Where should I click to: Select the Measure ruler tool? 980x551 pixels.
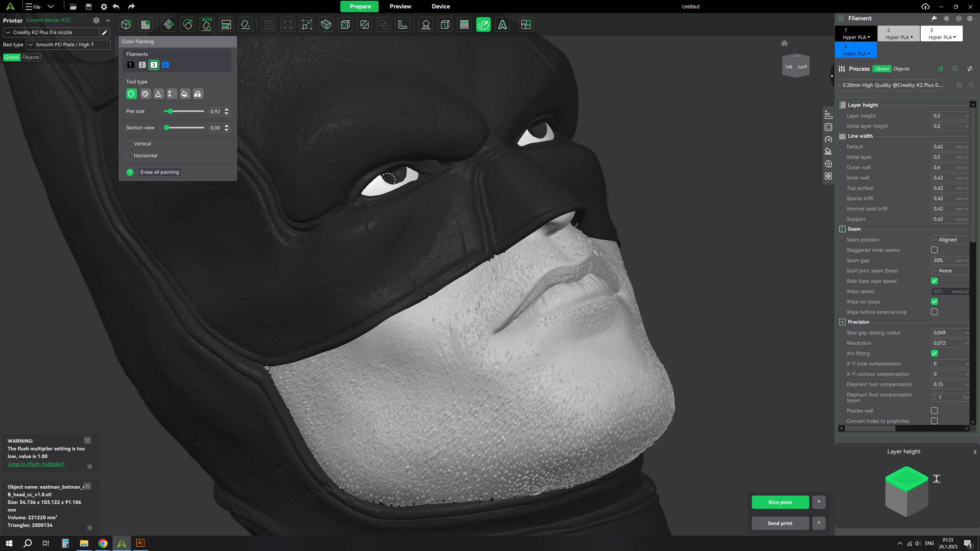[x=402, y=25]
